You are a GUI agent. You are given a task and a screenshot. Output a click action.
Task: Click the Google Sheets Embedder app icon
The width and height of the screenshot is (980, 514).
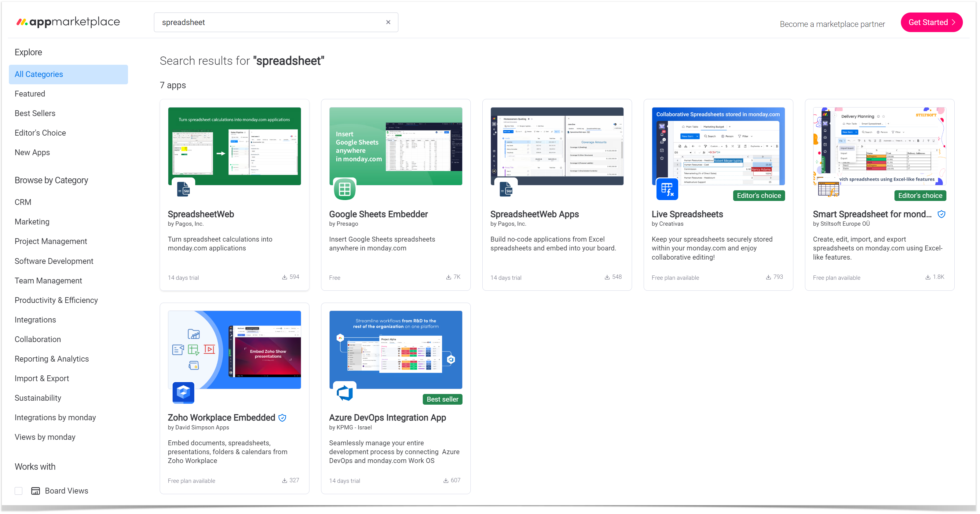(x=345, y=189)
